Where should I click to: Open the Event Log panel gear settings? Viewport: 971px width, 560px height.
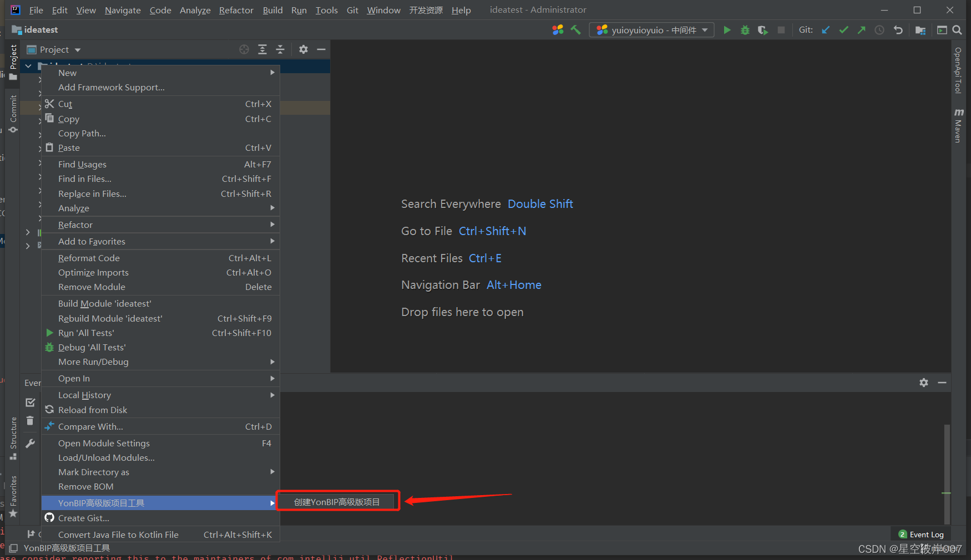click(924, 383)
